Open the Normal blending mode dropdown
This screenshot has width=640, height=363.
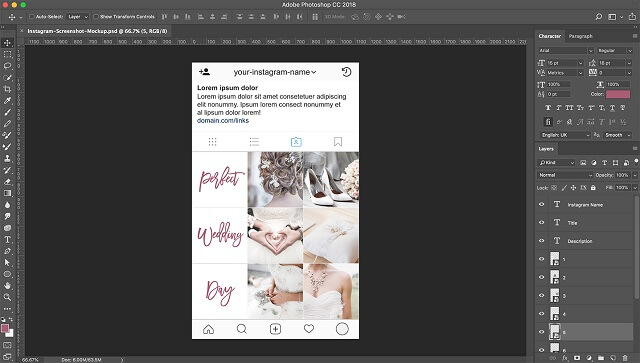[x=565, y=175]
